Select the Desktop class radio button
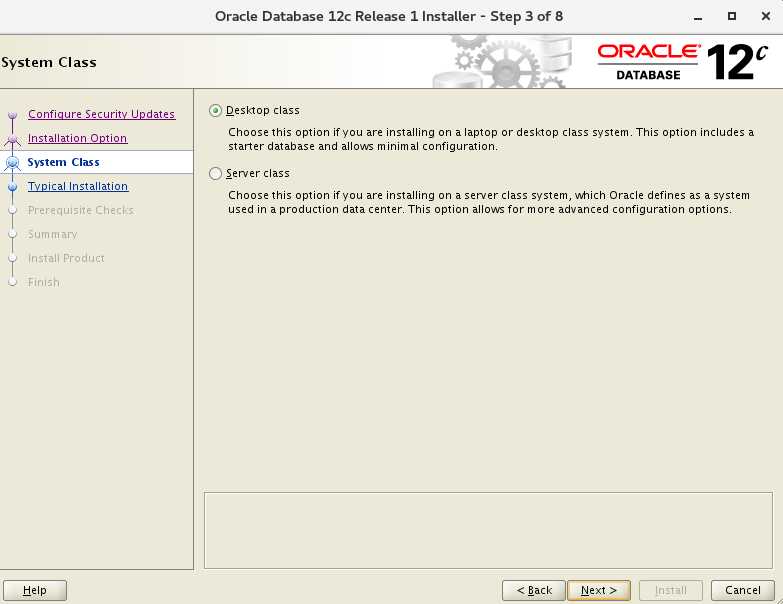The width and height of the screenshot is (783, 604). tap(215, 110)
